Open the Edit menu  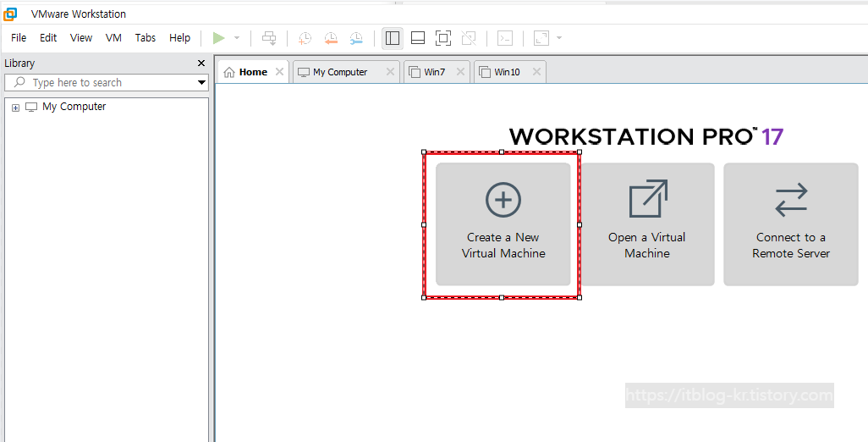click(x=48, y=37)
